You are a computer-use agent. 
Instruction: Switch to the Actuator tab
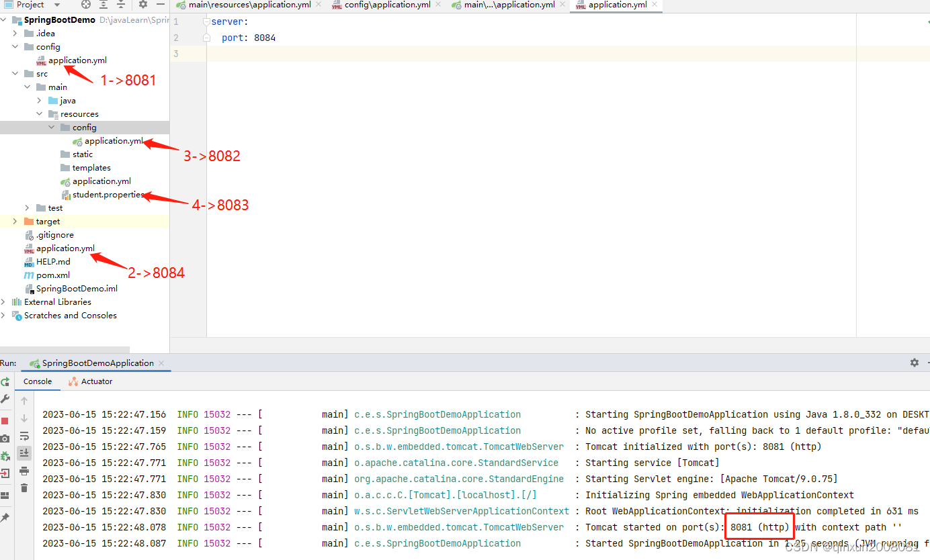coord(91,381)
